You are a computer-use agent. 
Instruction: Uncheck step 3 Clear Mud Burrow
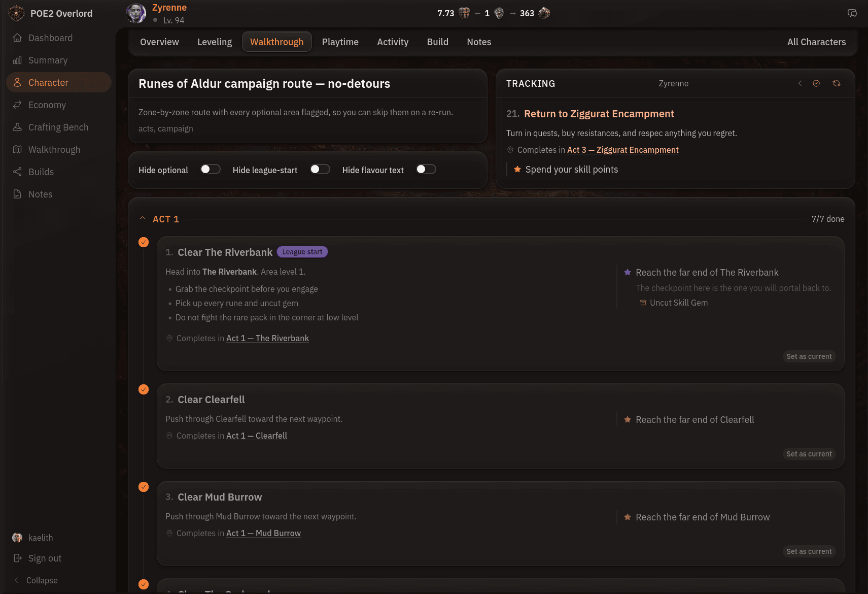click(144, 487)
